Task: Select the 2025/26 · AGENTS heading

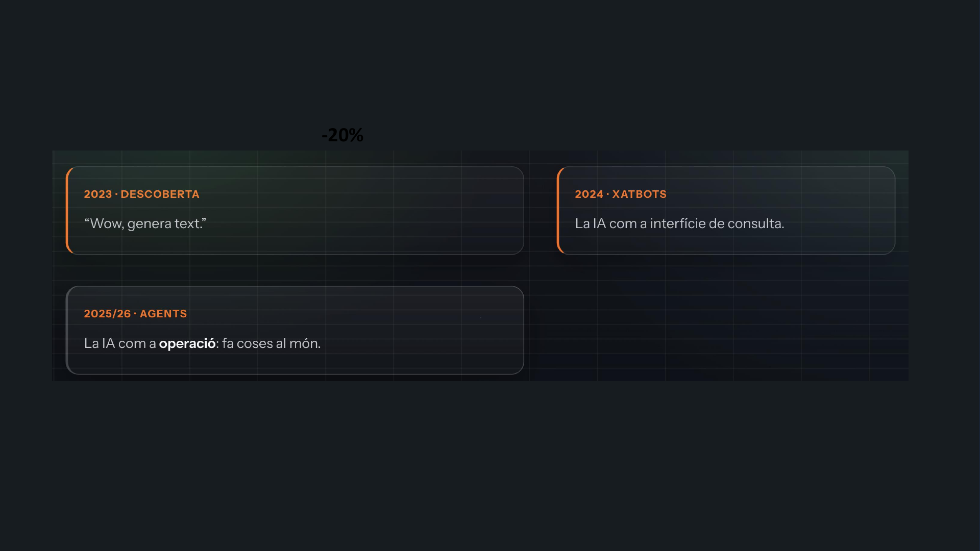Action: (135, 314)
